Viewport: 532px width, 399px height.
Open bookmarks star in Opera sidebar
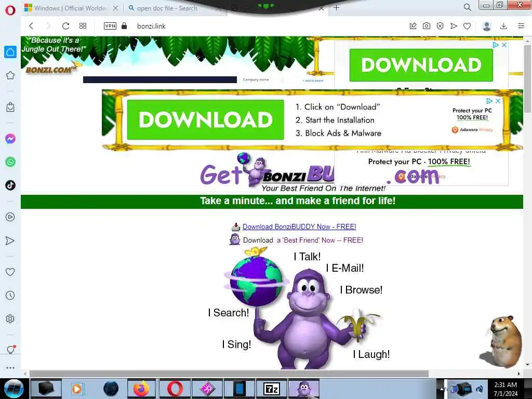[10, 75]
